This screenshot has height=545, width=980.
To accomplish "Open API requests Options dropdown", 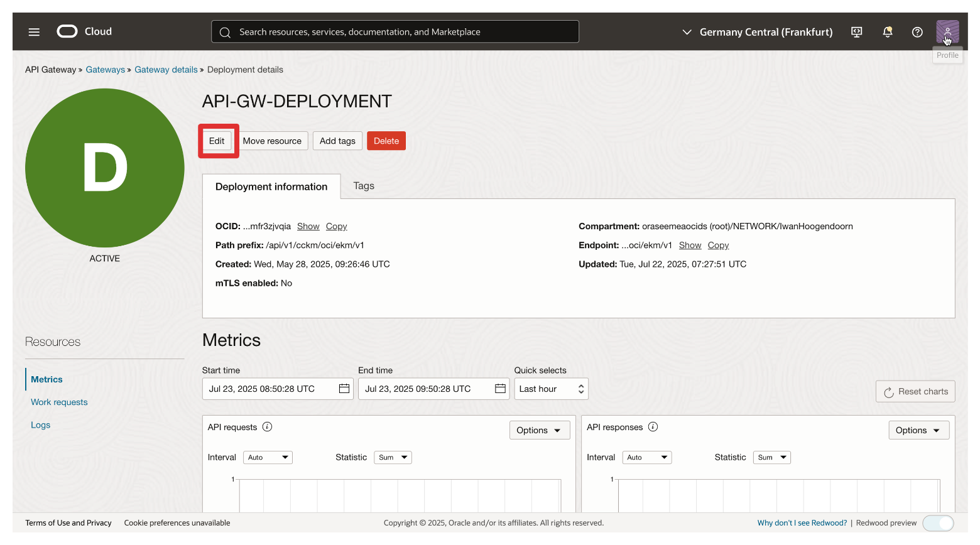I will (x=539, y=430).
